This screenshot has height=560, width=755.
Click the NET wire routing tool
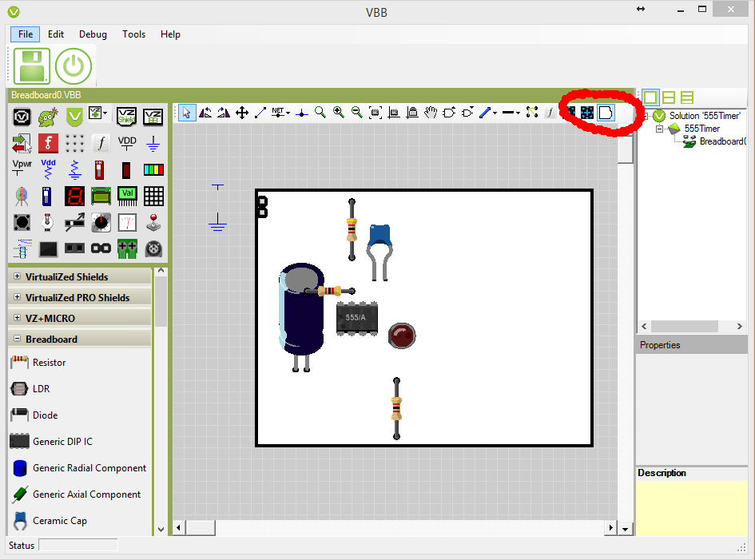277,113
